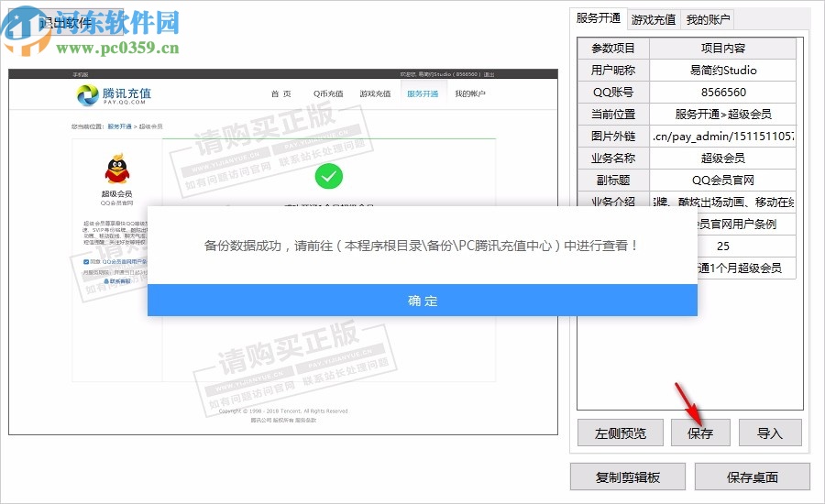This screenshot has height=504, width=825.
Task: Open 服务开通 in the preview navigation bar
Action: coord(423,93)
